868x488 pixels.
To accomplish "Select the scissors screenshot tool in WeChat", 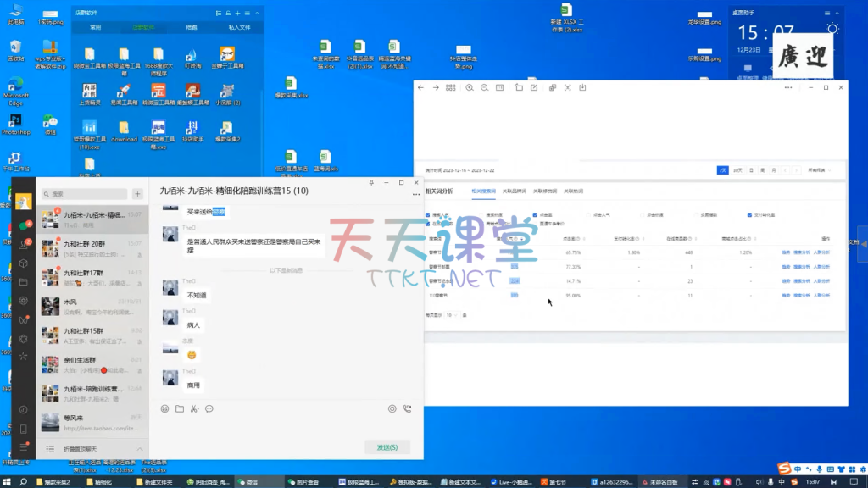I will (194, 408).
